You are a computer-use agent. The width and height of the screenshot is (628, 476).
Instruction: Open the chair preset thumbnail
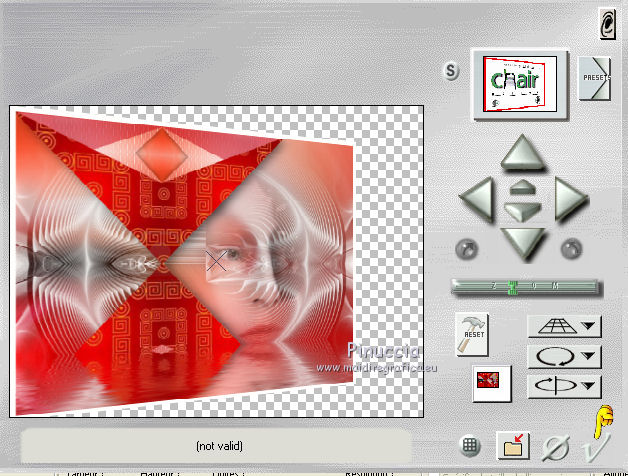click(x=520, y=84)
